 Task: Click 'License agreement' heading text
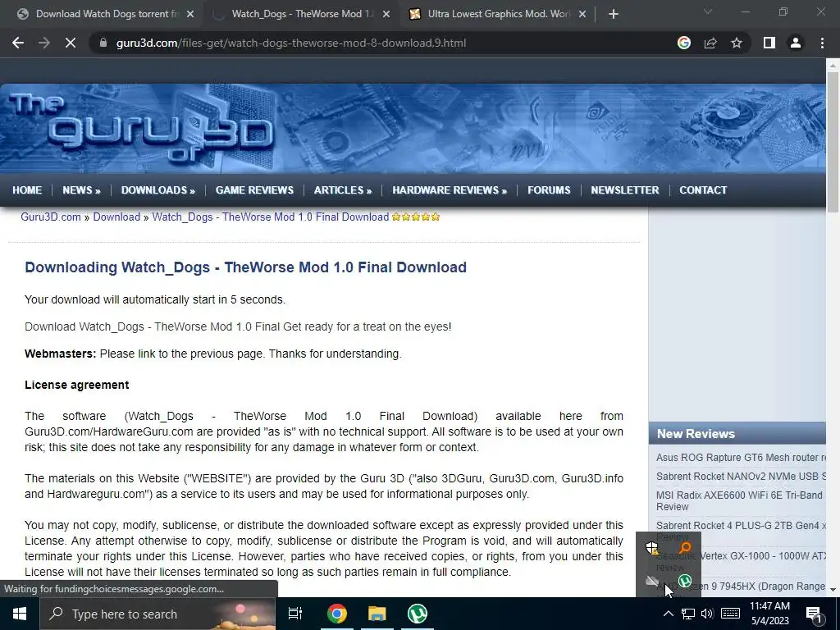(x=76, y=386)
